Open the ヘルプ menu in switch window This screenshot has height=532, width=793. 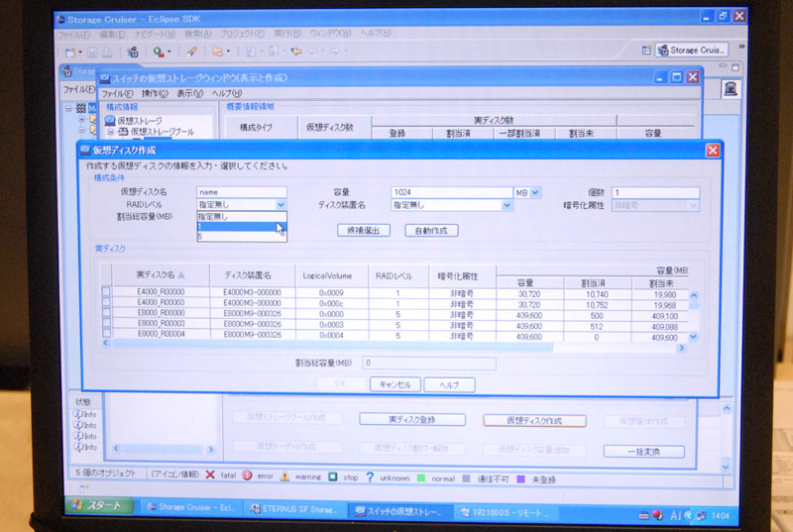pos(227,93)
